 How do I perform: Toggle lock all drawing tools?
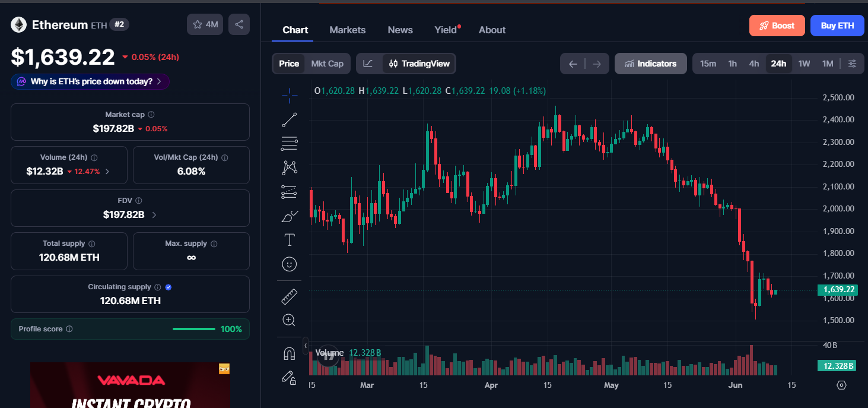(x=290, y=377)
